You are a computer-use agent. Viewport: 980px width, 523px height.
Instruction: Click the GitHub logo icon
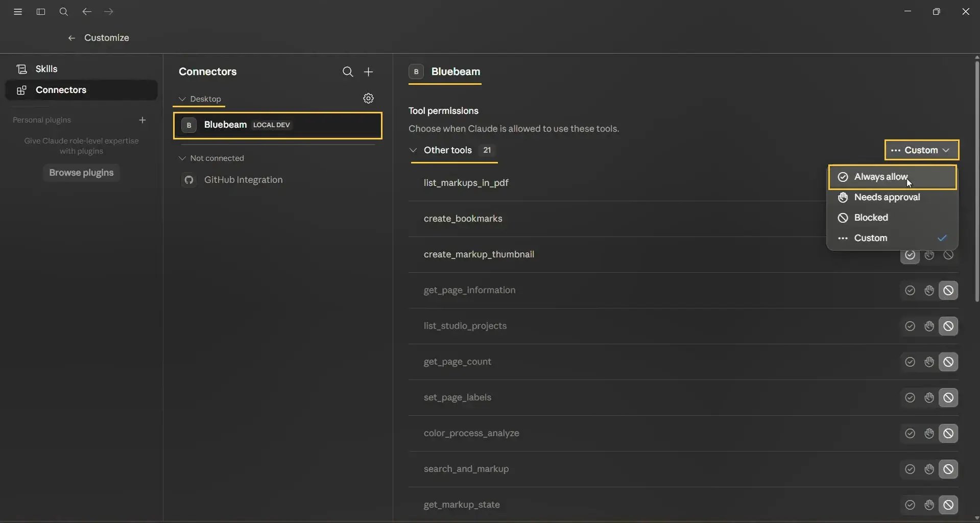pos(189,180)
